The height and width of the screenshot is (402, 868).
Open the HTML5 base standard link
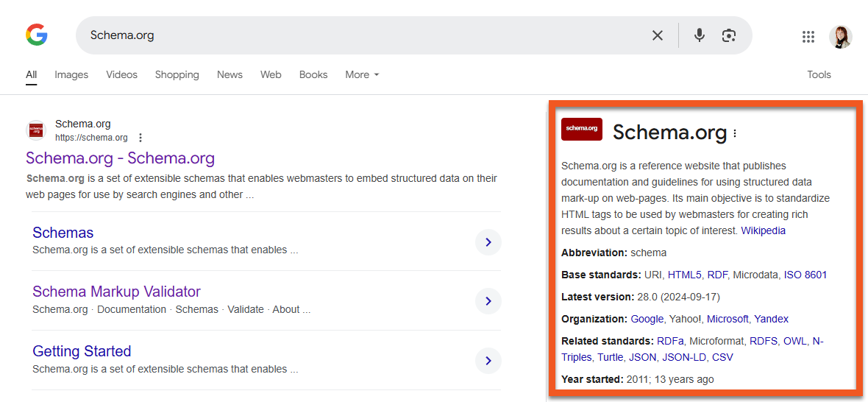[685, 275]
